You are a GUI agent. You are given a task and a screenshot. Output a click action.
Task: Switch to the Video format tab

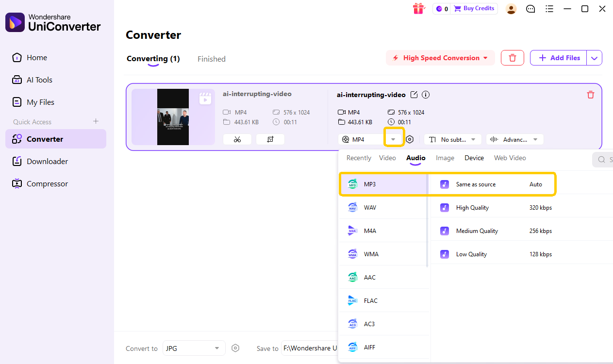click(x=387, y=158)
